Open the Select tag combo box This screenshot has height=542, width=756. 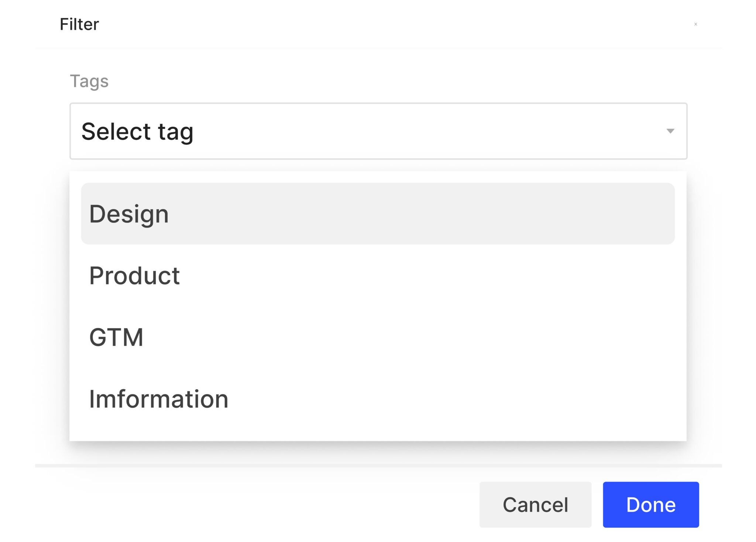[x=378, y=131]
